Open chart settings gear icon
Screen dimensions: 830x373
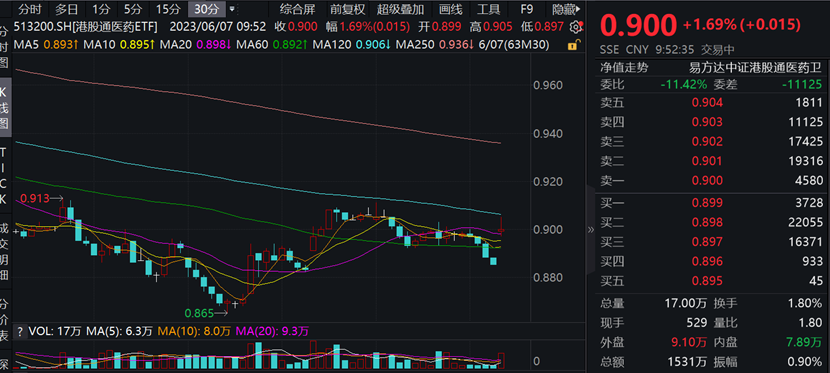tap(576, 27)
